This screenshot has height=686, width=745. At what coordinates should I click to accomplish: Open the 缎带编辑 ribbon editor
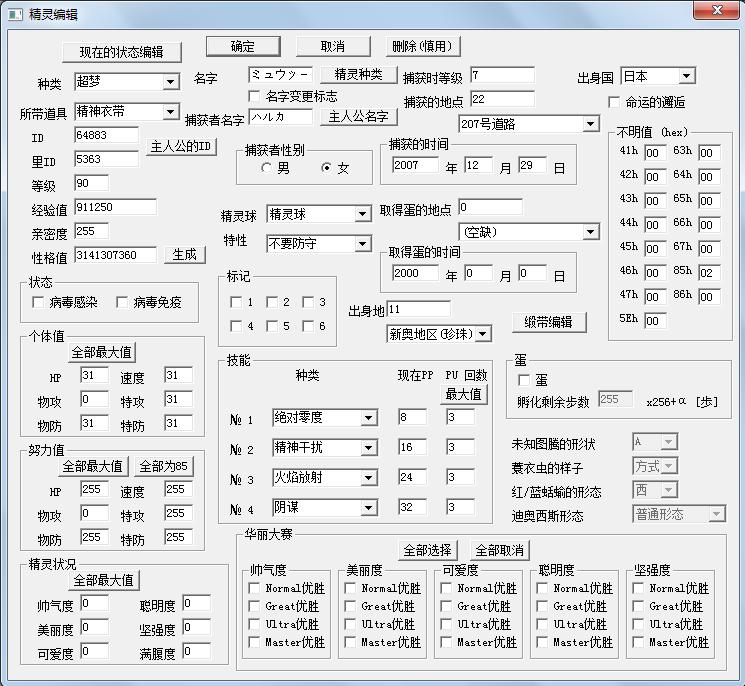pyautogui.click(x=549, y=322)
